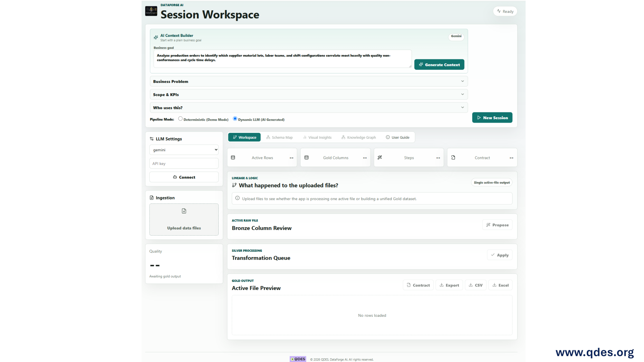Click the lineage branch icon beside heading
The width and height of the screenshot is (644, 362).
(x=234, y=185)
